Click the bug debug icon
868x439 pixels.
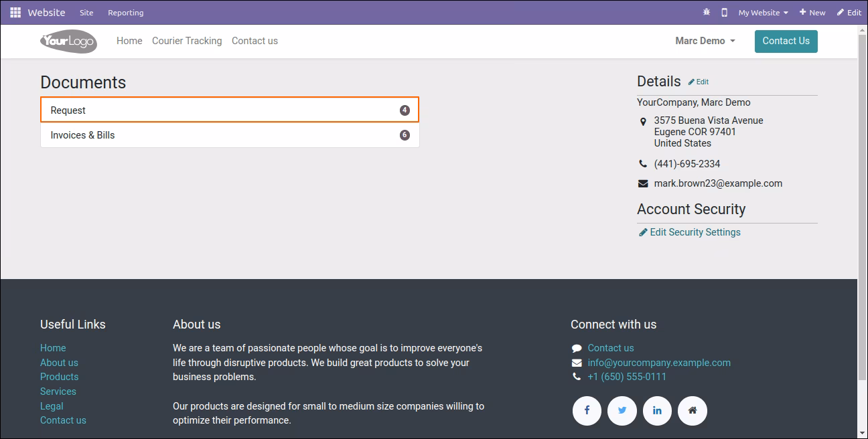point(707,12)
